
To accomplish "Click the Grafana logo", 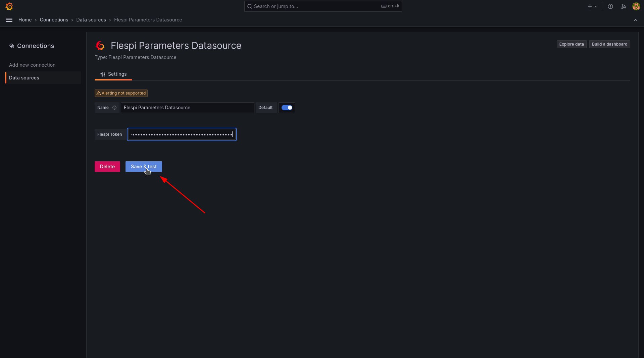I will click(9, 6).
